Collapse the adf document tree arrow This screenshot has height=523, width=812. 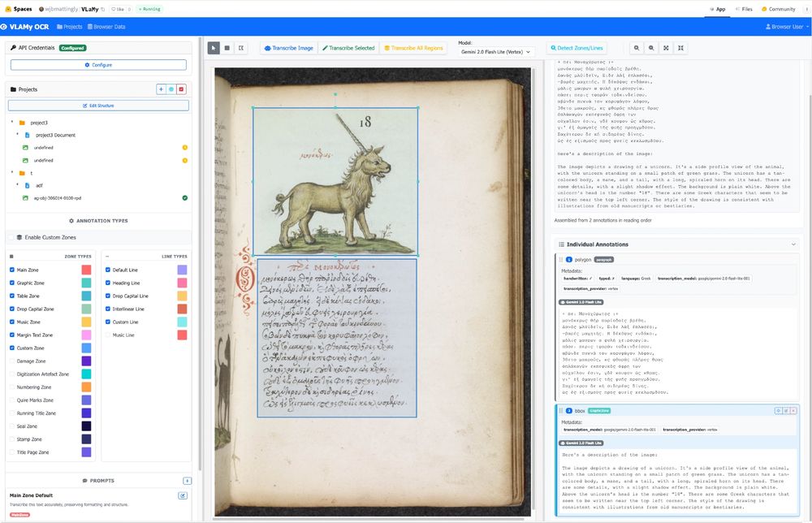17,185
